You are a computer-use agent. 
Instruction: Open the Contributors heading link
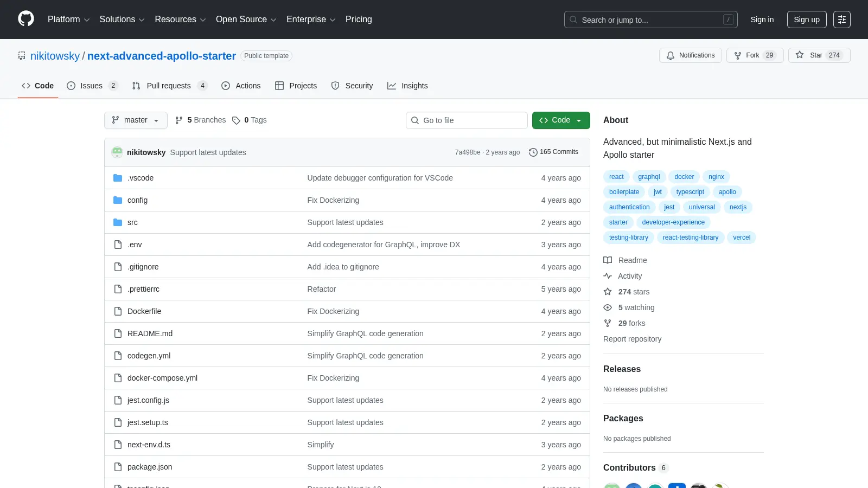(636, 467)
